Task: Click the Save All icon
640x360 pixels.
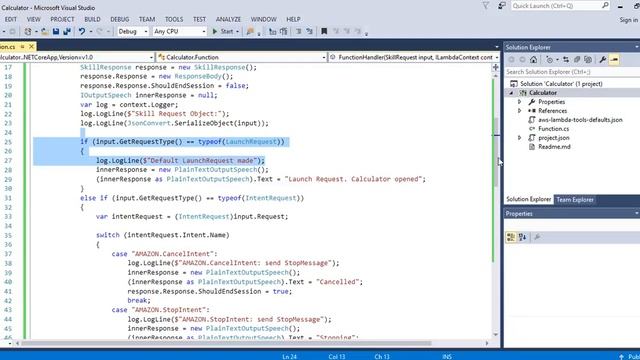Action: click(67, 31)
